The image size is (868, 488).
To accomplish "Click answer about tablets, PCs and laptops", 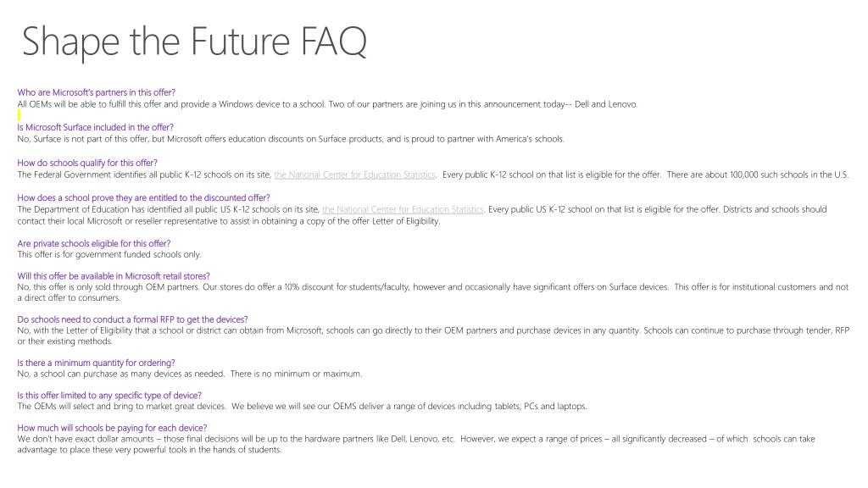I will tap(303, 407).
